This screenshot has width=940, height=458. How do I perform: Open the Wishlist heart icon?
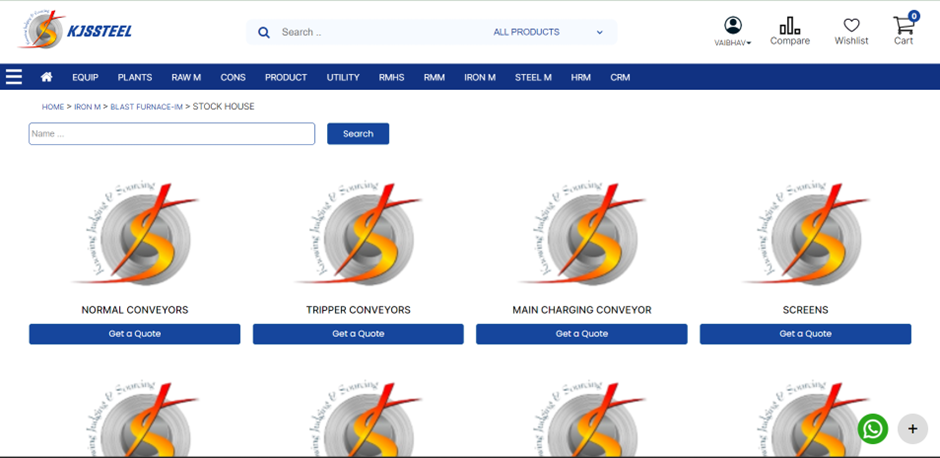coord(851,25)
